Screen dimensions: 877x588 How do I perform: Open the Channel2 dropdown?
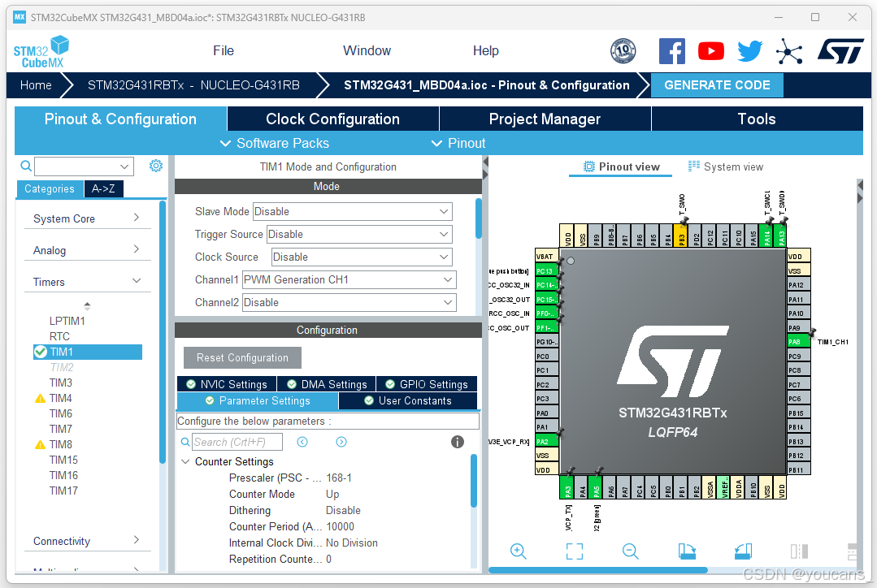pyautogui.click(x=349, y=303)
